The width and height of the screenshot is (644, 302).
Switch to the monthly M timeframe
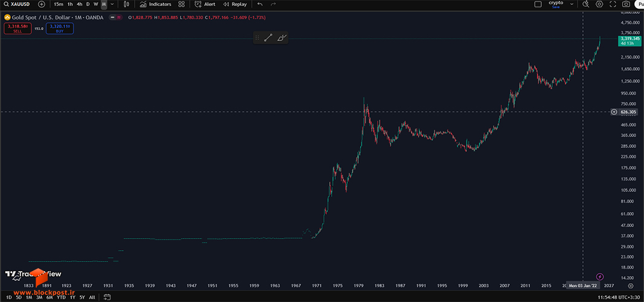[x=104, y=4]
